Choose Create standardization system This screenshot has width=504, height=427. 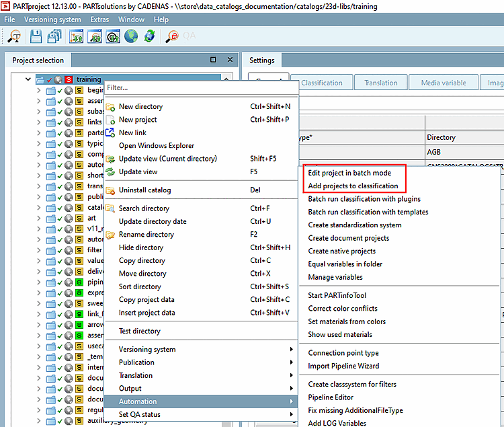coord(355,225)
